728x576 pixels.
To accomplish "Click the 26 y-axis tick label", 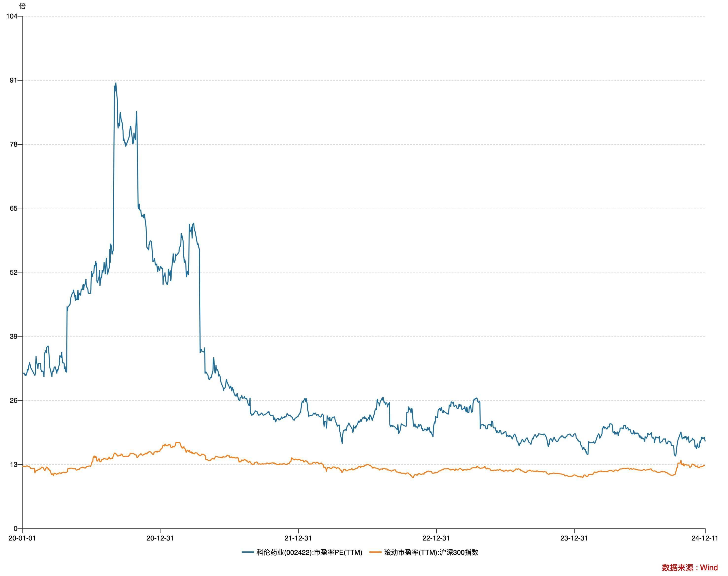I will (x=14, y=400).
